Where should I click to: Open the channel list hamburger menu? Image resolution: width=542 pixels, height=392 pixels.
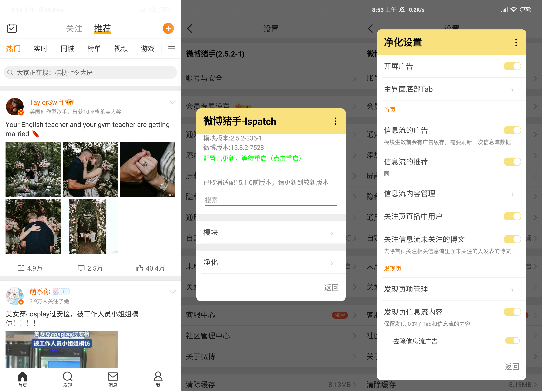tap(171, 49)
